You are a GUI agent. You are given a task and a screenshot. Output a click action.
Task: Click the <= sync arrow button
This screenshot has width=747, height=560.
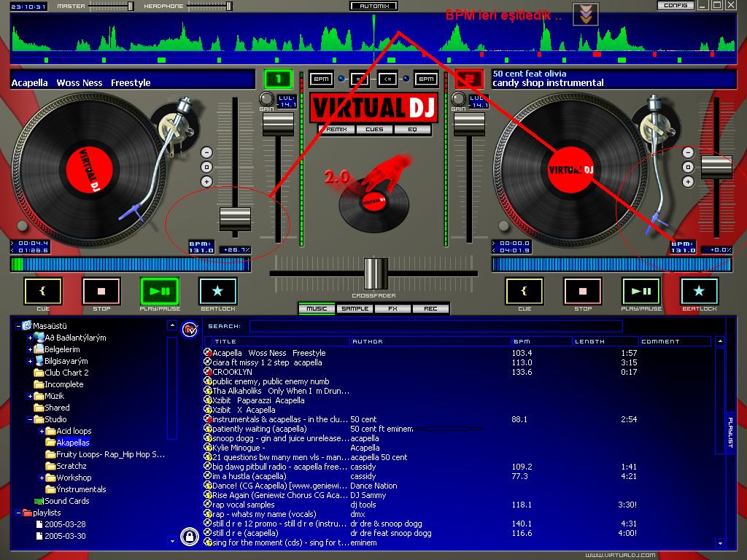(388, 79)
